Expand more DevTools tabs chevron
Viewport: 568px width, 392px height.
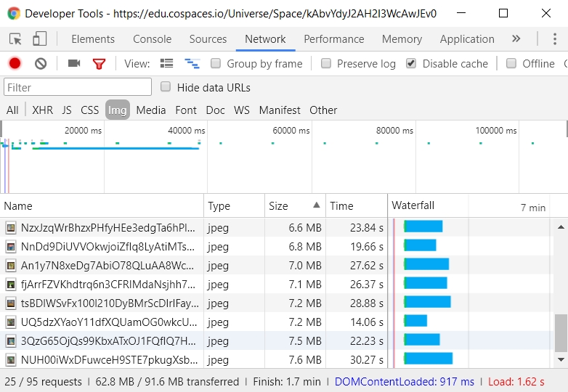pyautogui.click(x=516, y=39)
